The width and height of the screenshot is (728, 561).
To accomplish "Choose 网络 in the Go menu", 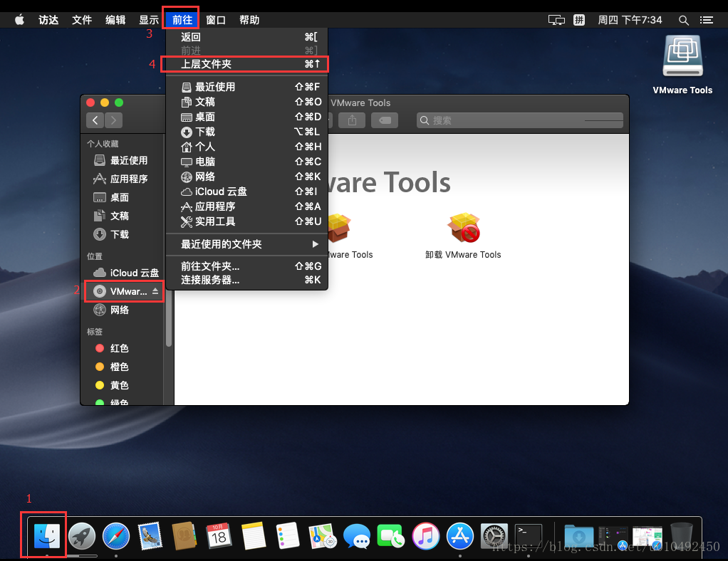I will tap(247, 177).
